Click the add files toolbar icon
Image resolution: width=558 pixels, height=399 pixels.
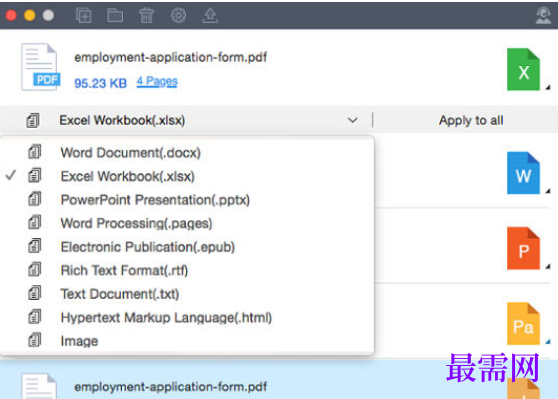pyautogui.click(x=84, y=16)
